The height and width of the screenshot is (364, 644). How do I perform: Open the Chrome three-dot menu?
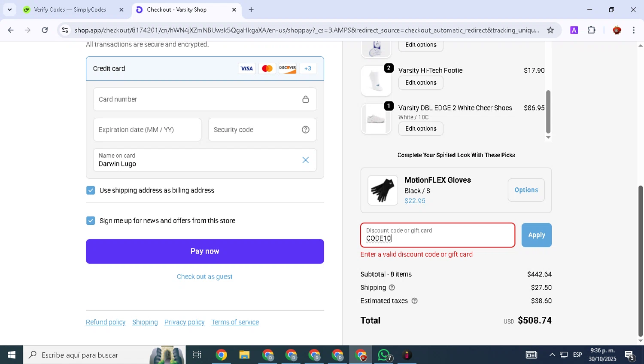coord(634,30)
